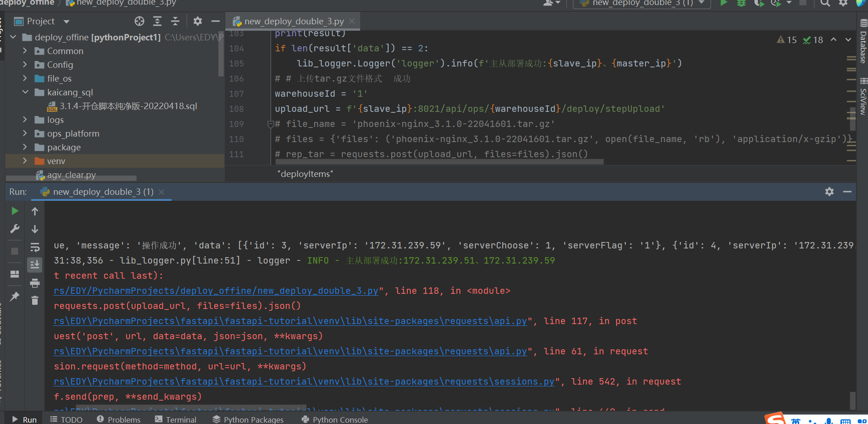Click the stop process square in Run panel
868x424 pixels.
pos(15,251)
